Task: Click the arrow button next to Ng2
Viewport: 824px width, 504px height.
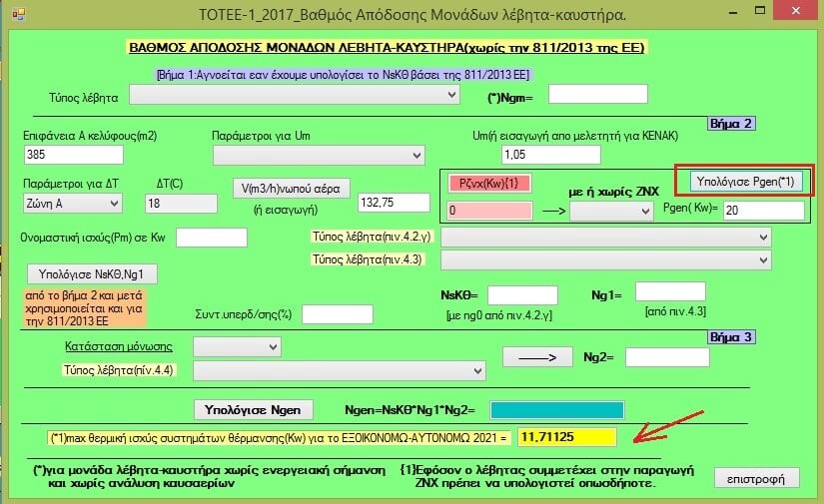Action: point(536,357)
